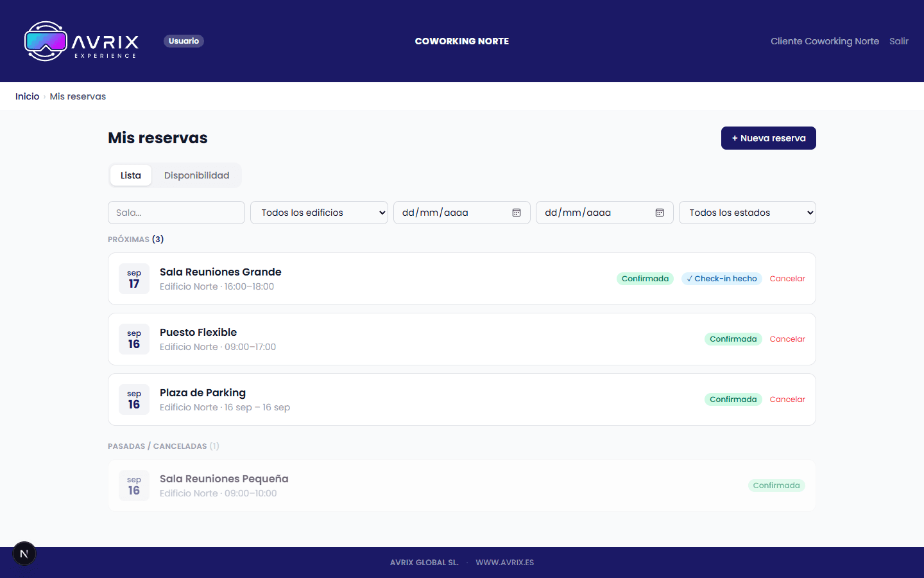Click the Usuario role badge
Image resolution: width=924 pixels, height=578 pixels.
184,41
